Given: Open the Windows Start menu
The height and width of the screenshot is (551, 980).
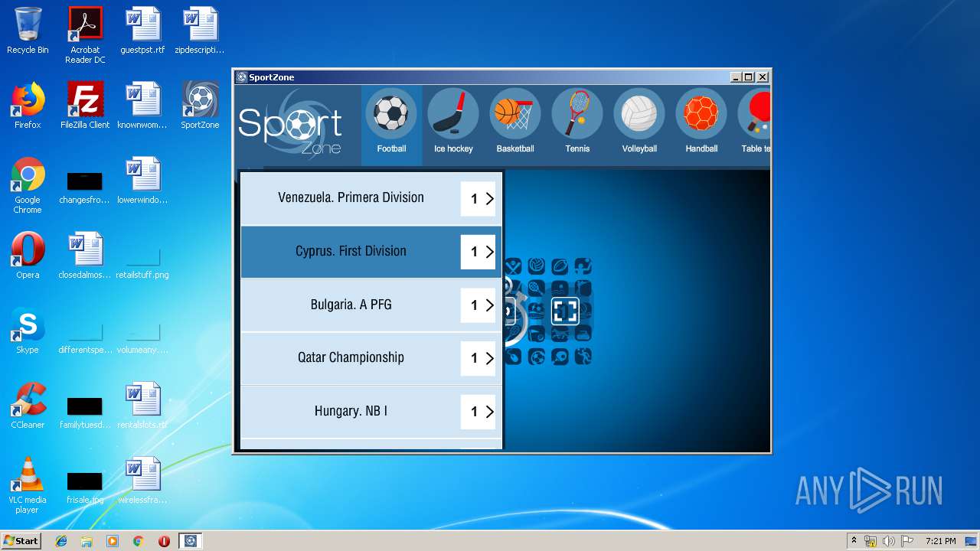Looking at the screenshot, I should coord(21,540).
